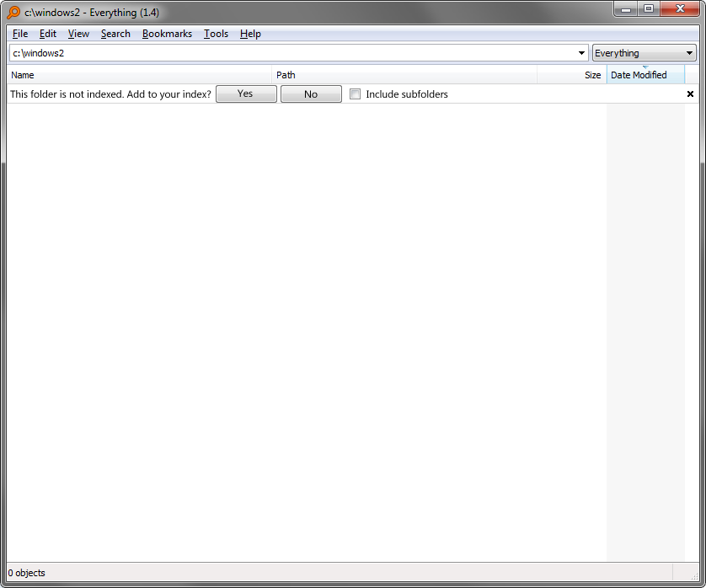Viewport: 706px width, 588px height.
Task: Sort results by Path column
Action: pos(404,75)
